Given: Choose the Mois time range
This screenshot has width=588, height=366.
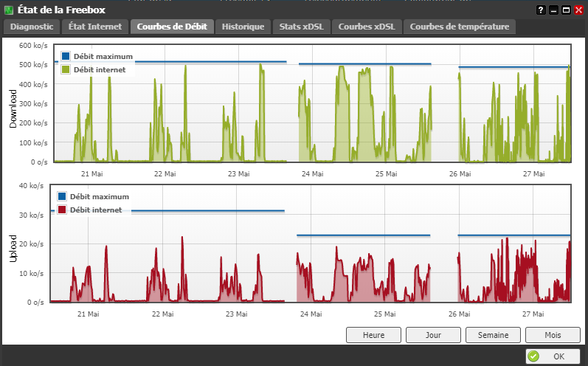Looking at the screenshot, I should [553, 335].
